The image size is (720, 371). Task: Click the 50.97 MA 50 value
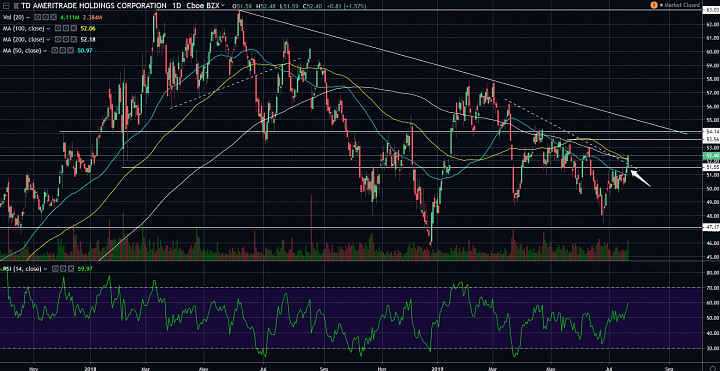(85, 50)
